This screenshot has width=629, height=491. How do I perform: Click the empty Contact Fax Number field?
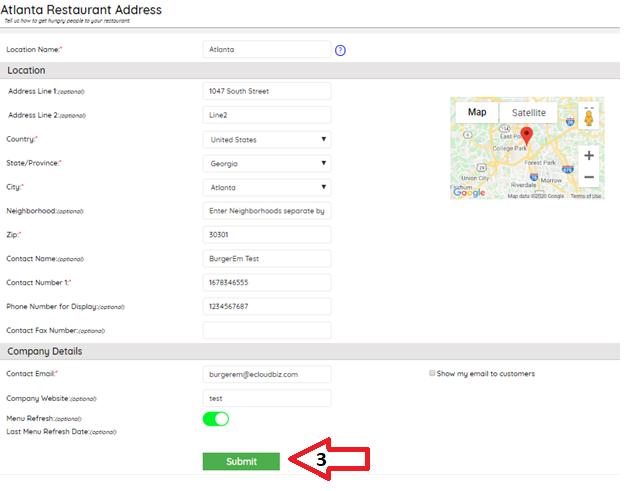coord(267,330)
